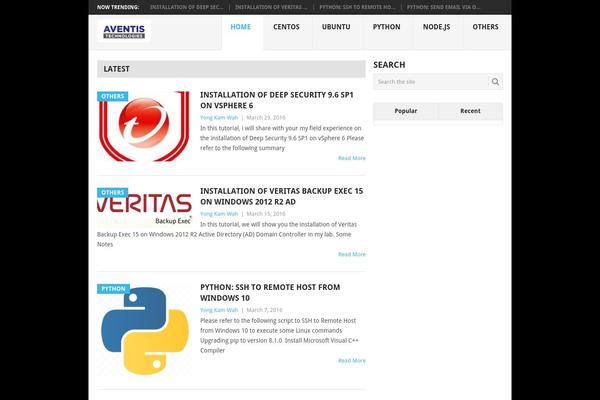Open Veritas Backup Exec 15 article title
The image size is (600, 400).
point(281,196)
